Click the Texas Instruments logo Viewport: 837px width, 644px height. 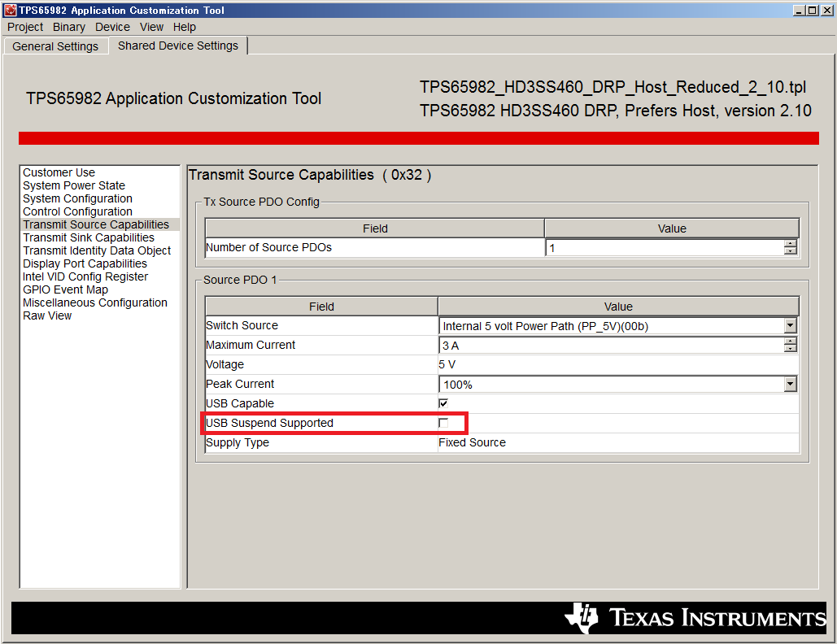coord(695,618)
